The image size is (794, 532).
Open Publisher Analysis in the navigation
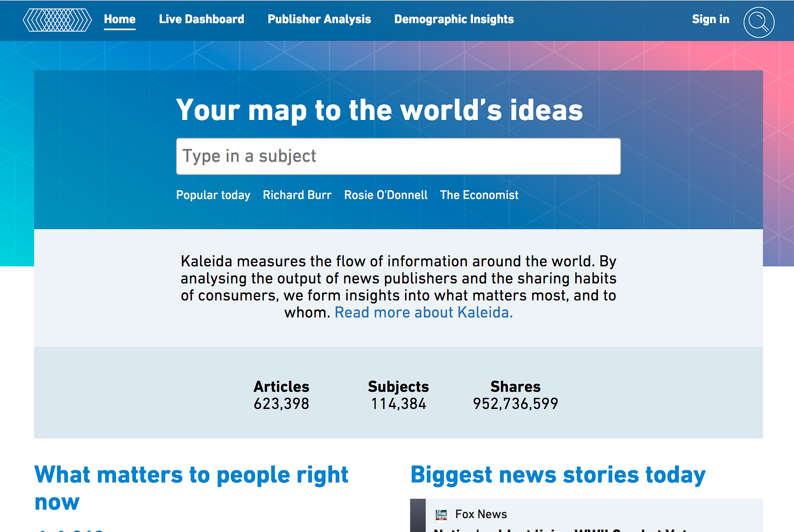319,19
